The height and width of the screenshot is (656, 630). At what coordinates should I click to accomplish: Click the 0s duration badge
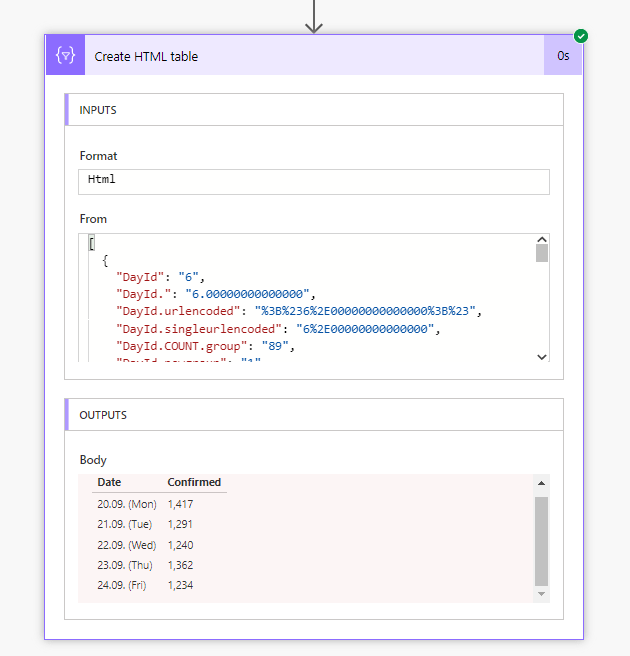tap(563, 56)
